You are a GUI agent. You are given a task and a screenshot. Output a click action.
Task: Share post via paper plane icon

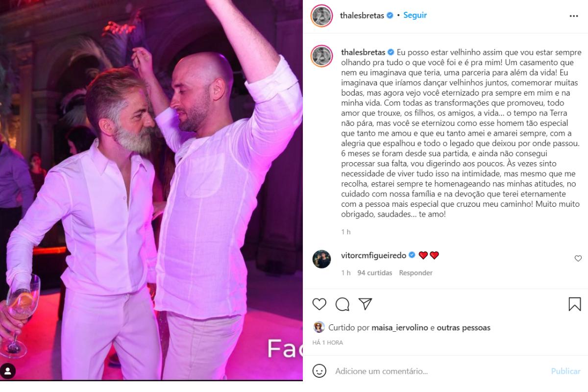(x=365, y=304)
